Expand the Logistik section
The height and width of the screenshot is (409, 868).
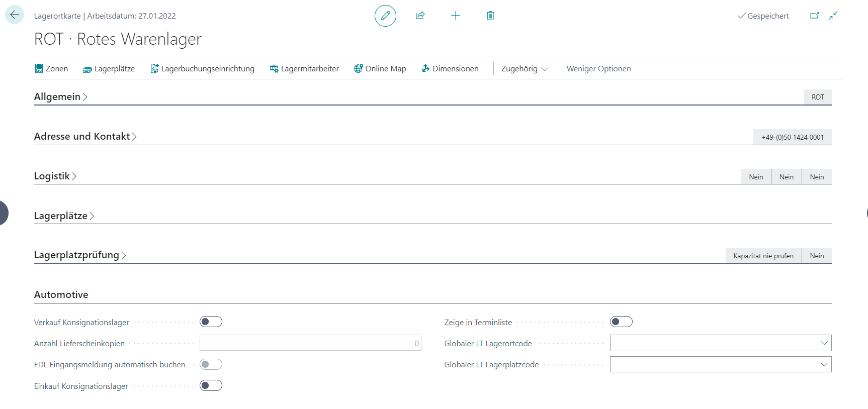pos(52,176)
